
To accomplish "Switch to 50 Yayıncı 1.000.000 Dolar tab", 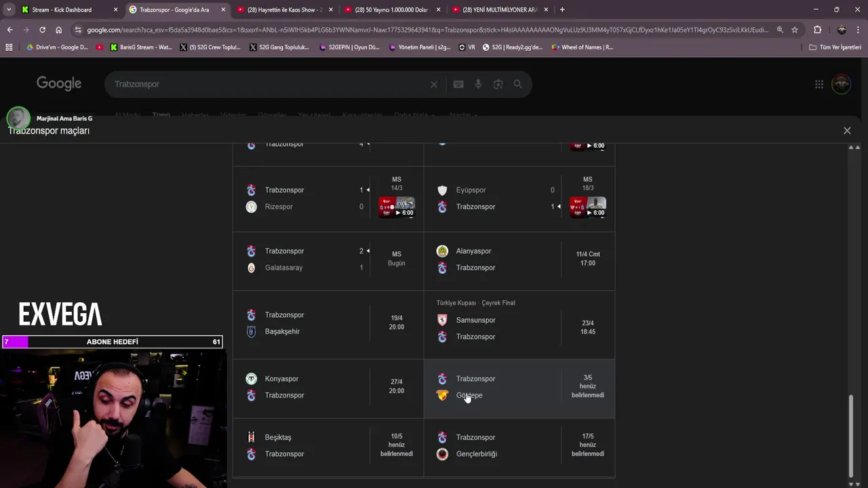I will (392, 9).
